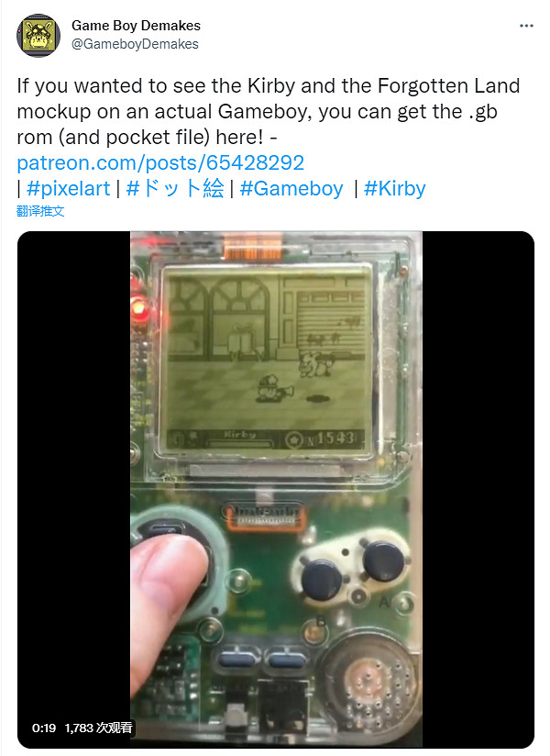Click the Game Boy Demakes display name
Screen dimensions: 550x756
click(136, 26)
